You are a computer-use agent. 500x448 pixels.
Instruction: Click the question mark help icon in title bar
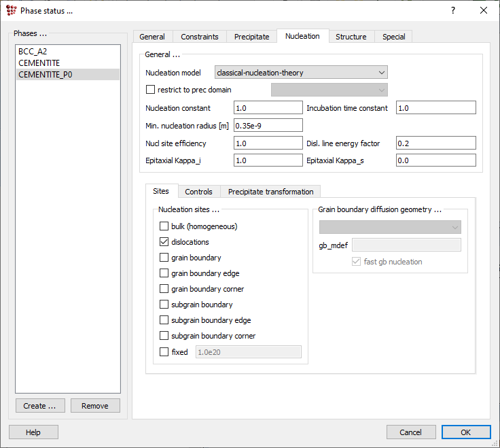pyautogui.click(x=453, y=10)
